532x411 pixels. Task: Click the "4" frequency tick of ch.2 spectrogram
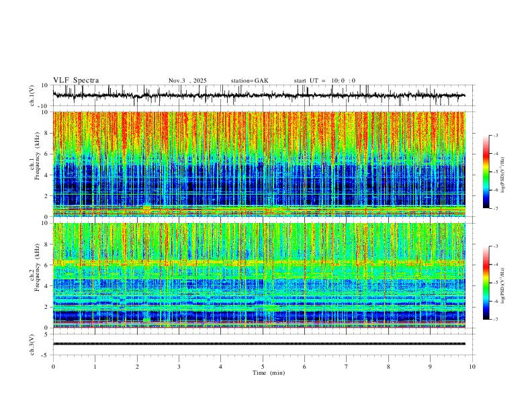(47, 286)
